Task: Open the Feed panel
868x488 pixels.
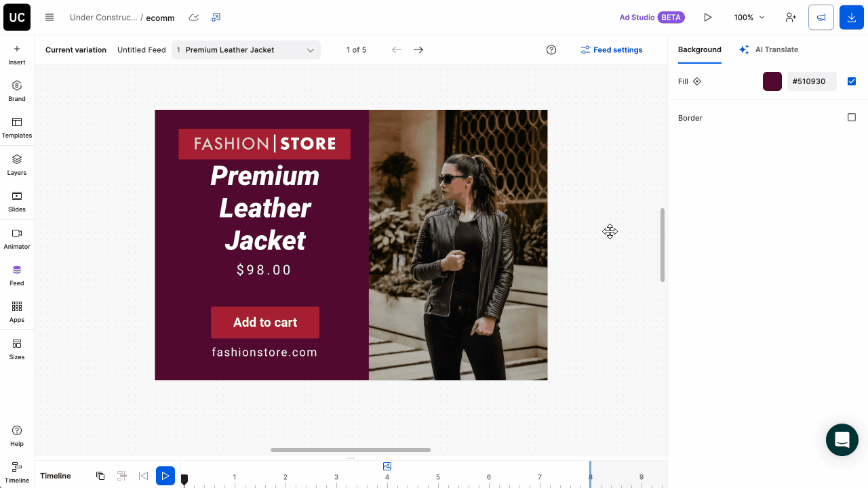Action: pyautogui.click(x=17, y=275)
